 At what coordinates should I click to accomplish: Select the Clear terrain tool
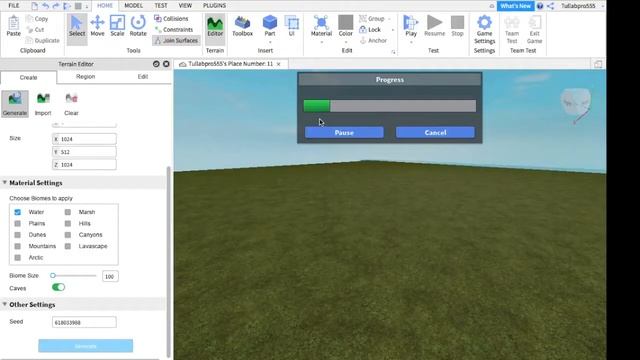(x=71, y=104)
